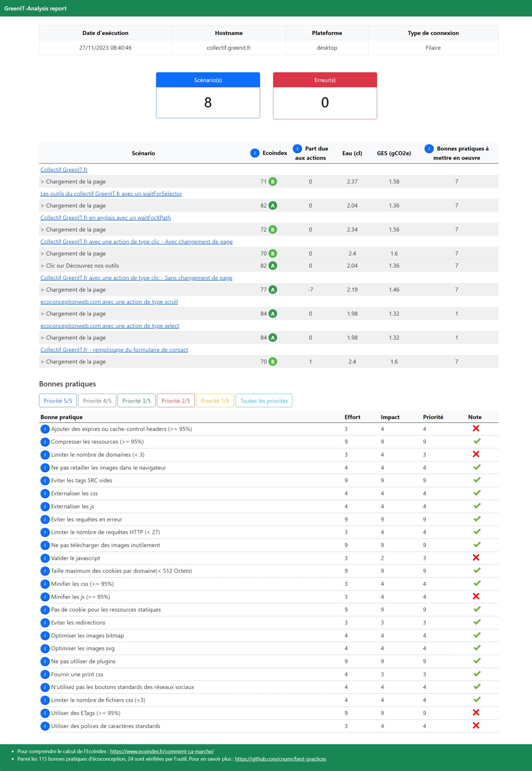This screenshot has width=532, height=771.
Task: Open info icon for Optimiser les images bitmap
Action: (45, 636)
